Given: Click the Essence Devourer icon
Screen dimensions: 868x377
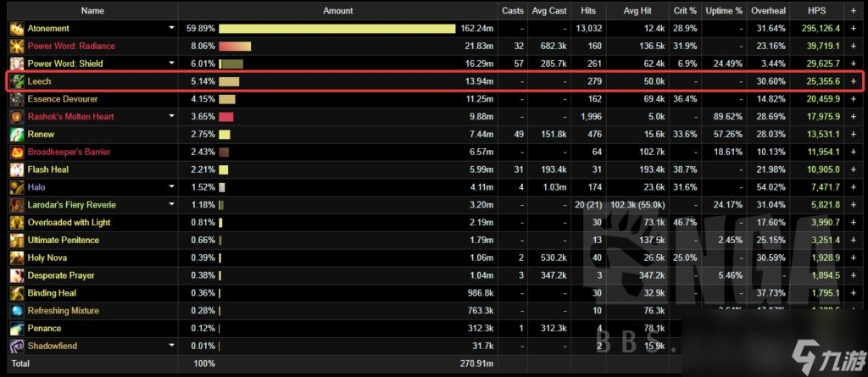Looking at the screenshot, I should coord(17,99).
